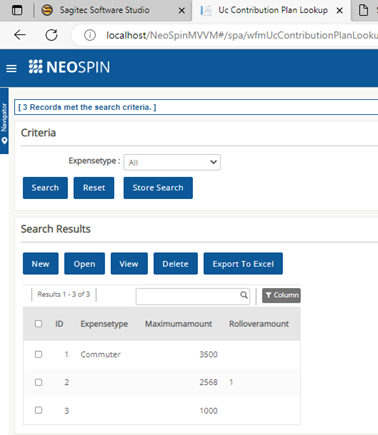Image resolution: width=378 pixels, height=435 pixels.
Task: Click the 3500 amount cell
Action: pyautogui.click(x=208, y=354)
